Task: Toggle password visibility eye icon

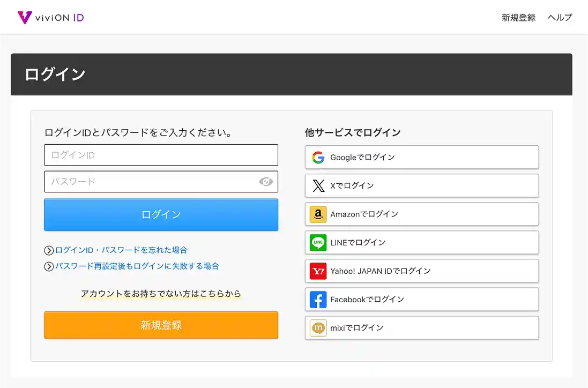Action: pyautogui.click(x=266, y=182)
